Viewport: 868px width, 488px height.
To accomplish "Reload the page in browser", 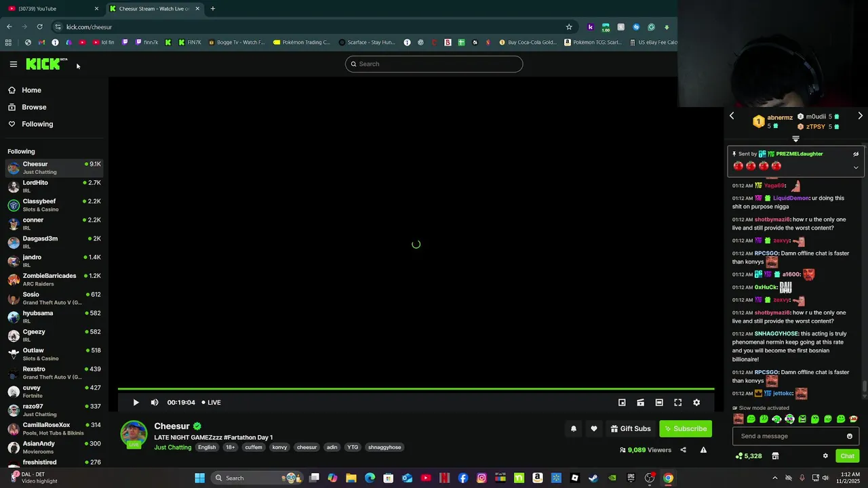I will pos(40,26).
